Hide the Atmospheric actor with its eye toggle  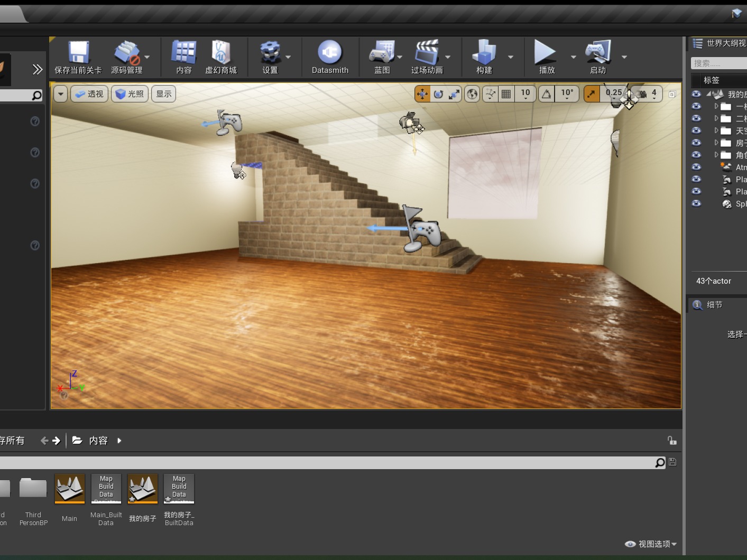point(697,167)
